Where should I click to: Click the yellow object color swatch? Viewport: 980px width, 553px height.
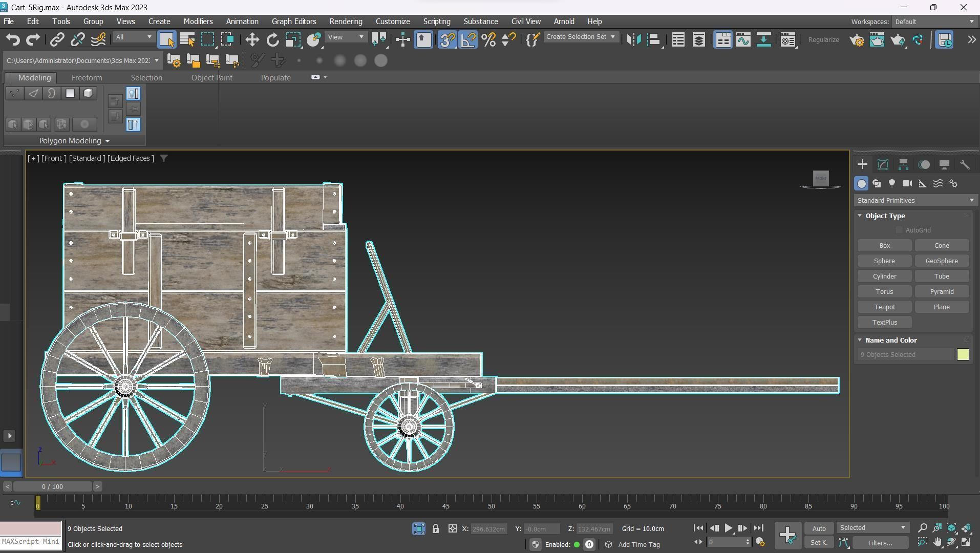(963, 354)
